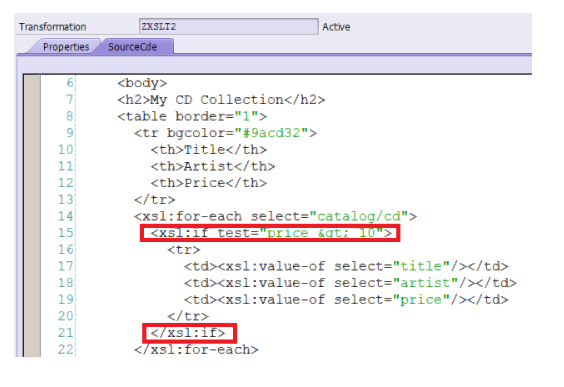
Task: Click the xsl:for-each select catalog/cd line
Action: point(276,216)
